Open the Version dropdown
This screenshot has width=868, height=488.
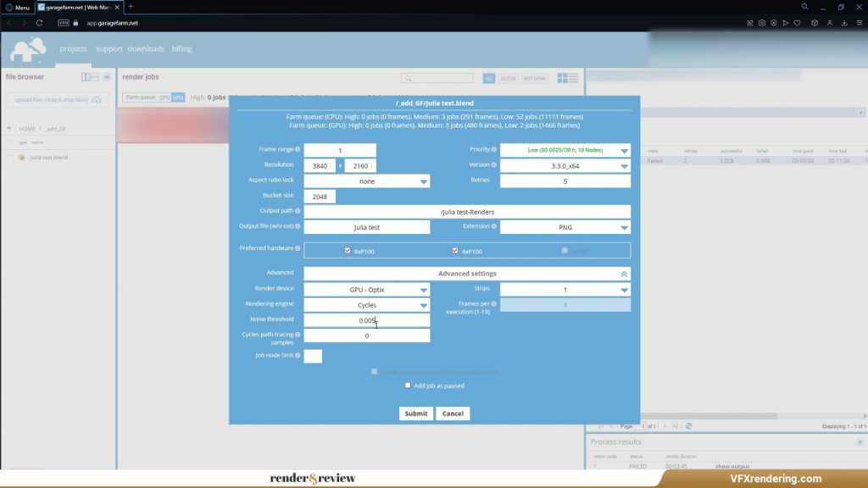click(565, 165)
